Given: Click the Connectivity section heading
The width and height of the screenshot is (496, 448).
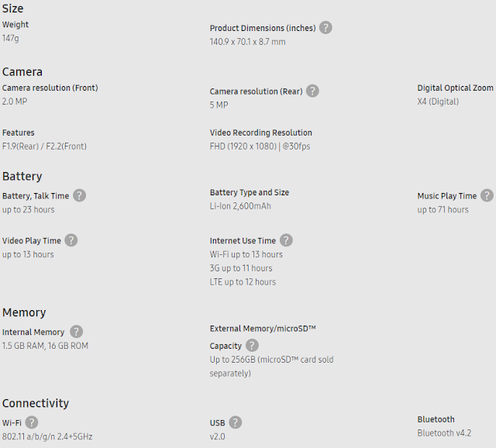Looking at the screenshot, I should 36,403.
